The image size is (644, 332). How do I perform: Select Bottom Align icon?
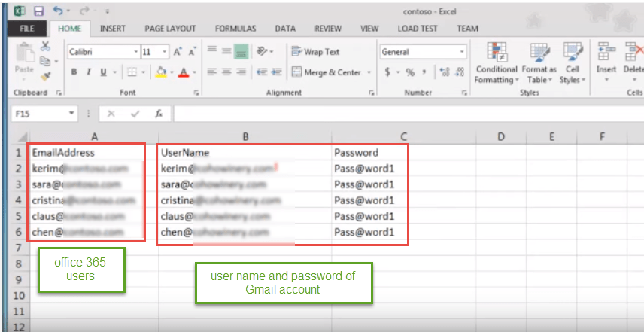[x=241, y=52]
